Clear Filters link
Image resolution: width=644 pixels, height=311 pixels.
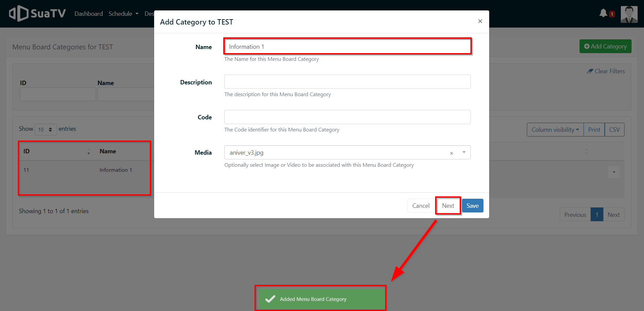click(x=606, y=71)
